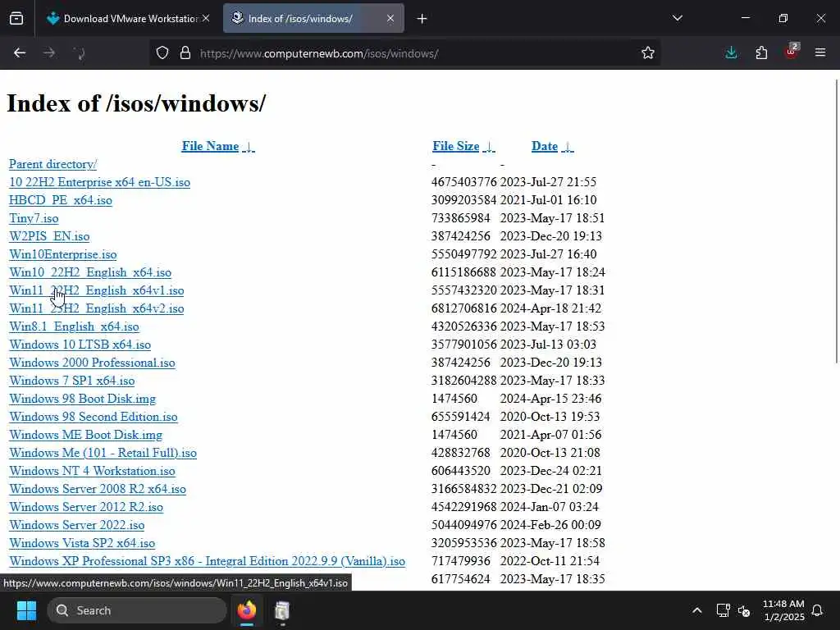Screen dimensions: 840x630
Task: Download Win10Enterprise.iso
Action: (x=62, y=254)
